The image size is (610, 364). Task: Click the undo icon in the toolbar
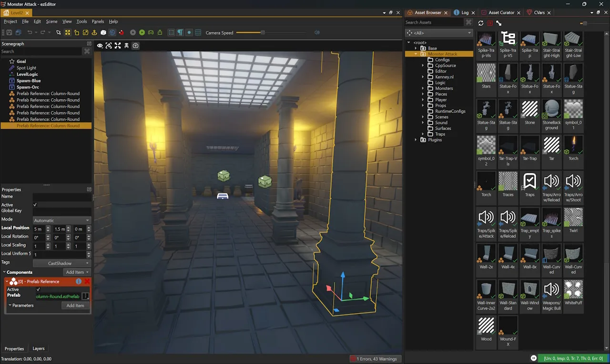(30, 32)
